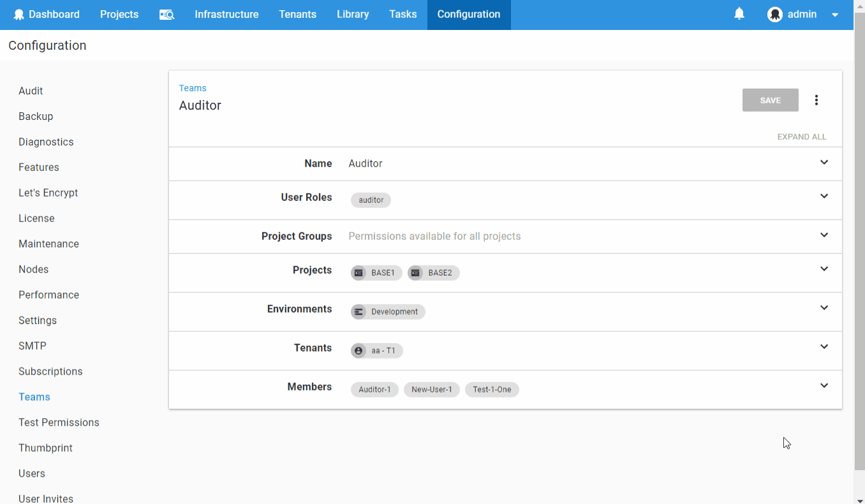Select Users in the sidebar
This screenshot has height=504, width=865.
[31, 473]
